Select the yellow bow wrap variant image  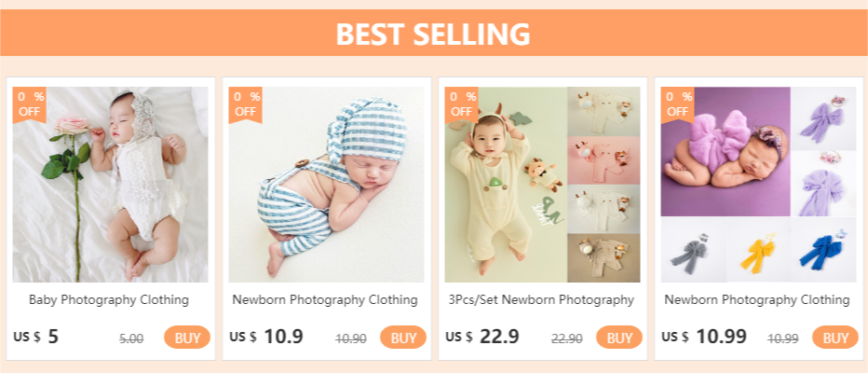tap(757, 250)
